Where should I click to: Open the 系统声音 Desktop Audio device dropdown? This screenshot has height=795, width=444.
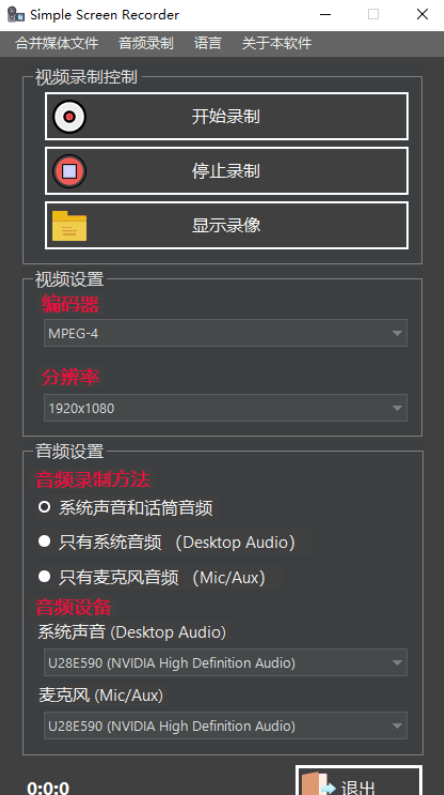coord(226,662)
